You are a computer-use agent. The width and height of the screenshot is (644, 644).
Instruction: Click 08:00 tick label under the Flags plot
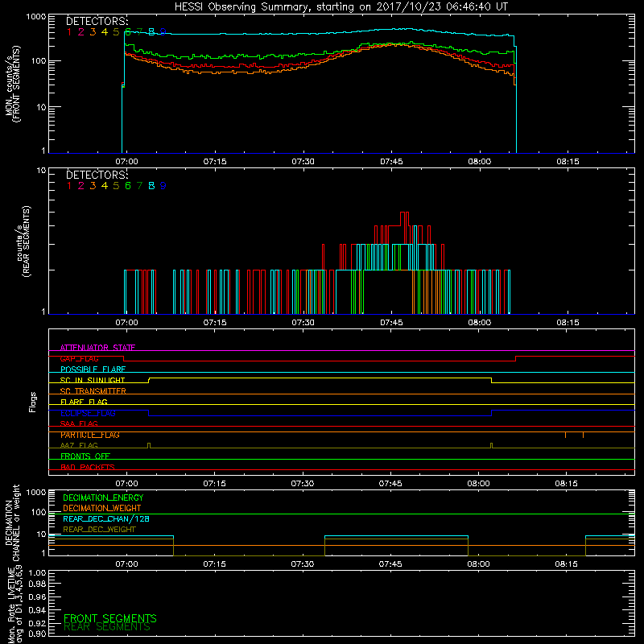pos(478,484)
